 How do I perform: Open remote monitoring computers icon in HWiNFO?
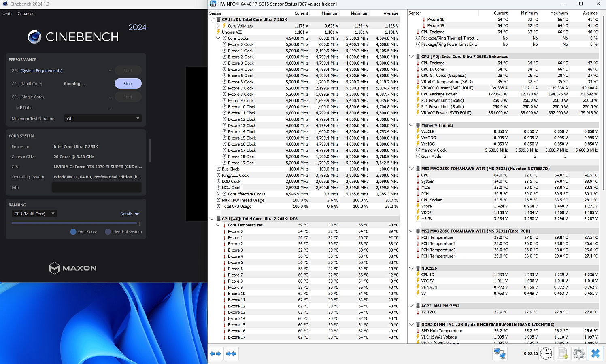click(500, 353)
